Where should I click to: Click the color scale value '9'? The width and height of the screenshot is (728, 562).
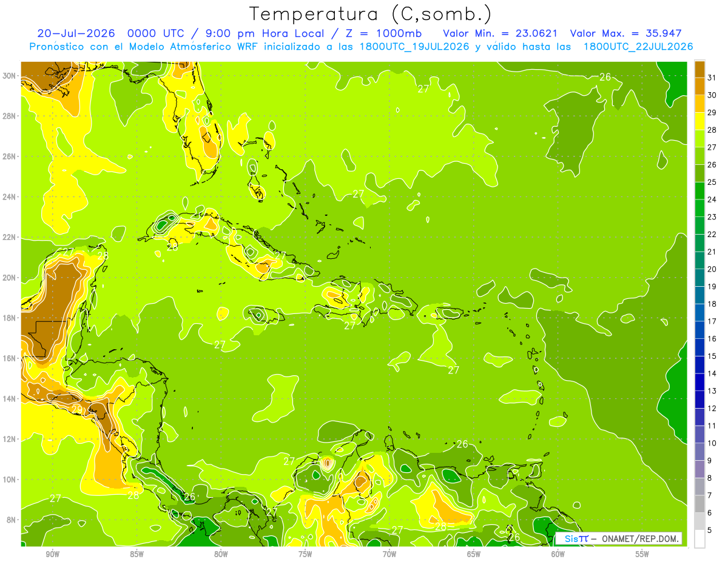[x=710, y=461]
